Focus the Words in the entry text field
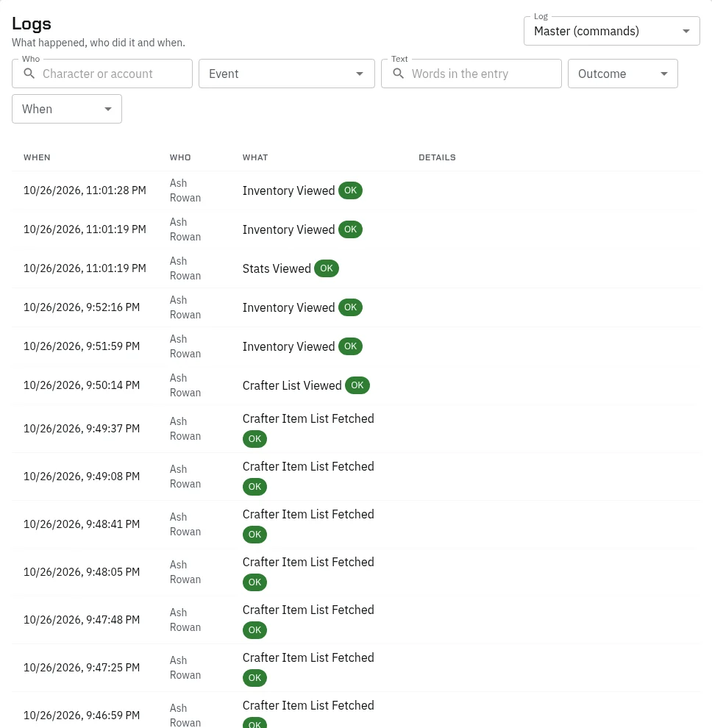This screenshot has height=728, width=712. click(x=471, y=74)
